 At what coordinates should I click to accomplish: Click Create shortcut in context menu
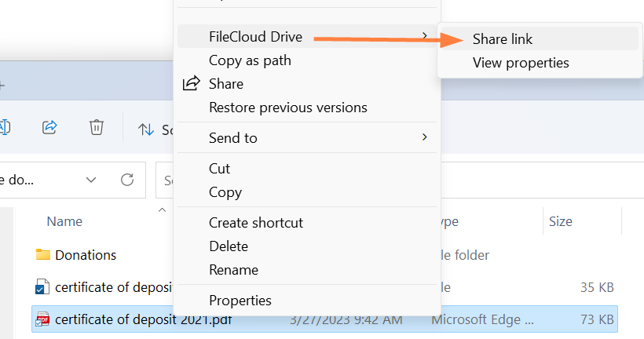point(255,223)
